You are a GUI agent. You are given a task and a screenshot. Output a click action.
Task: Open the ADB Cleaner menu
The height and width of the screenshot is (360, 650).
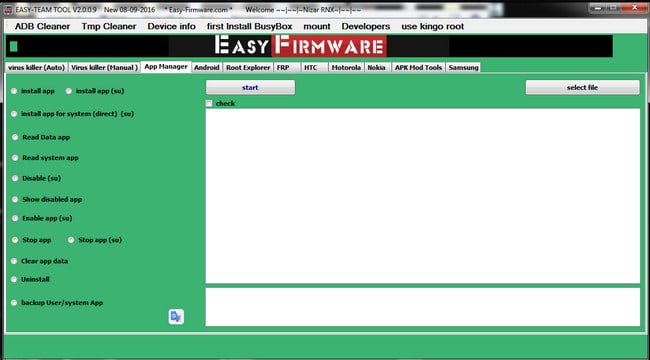42,27
